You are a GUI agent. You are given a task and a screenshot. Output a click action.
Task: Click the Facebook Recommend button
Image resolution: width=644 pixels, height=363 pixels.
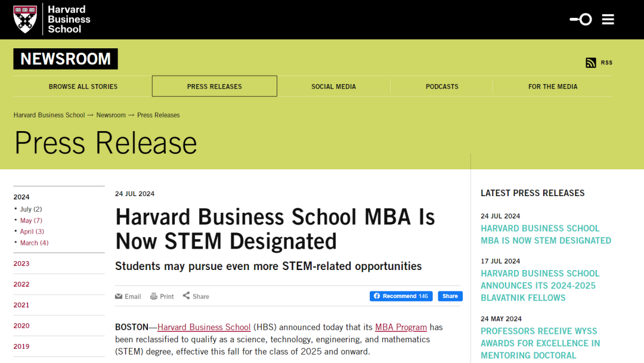coord(401,296)
